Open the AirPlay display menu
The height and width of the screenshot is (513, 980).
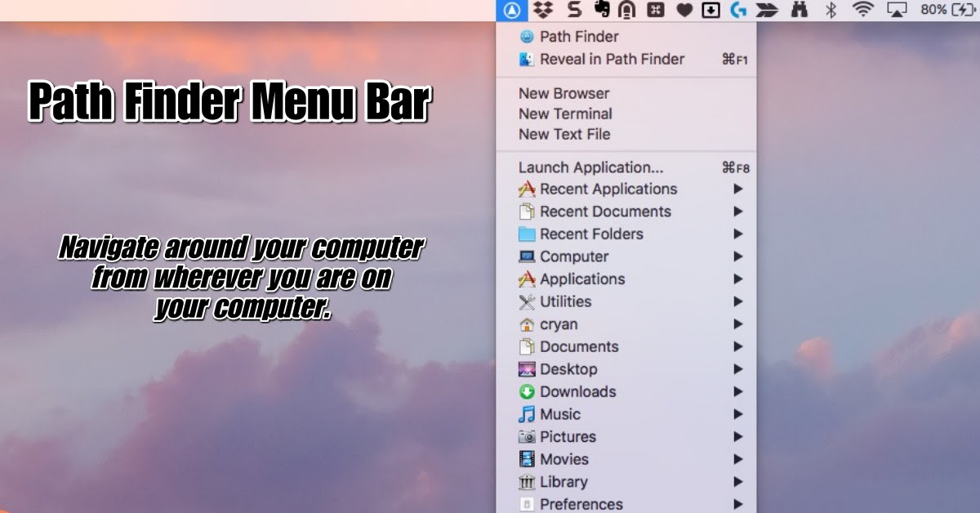tap(897, 10)
